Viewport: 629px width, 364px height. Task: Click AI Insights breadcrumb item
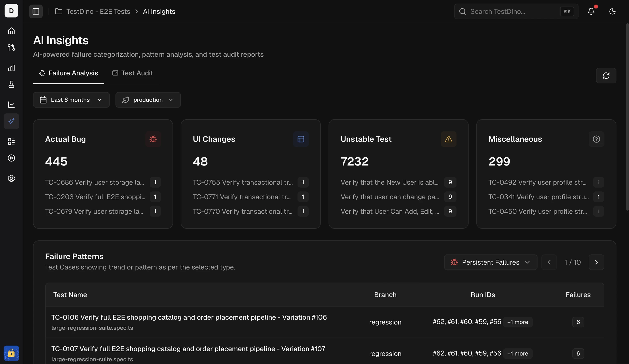coord(159,11)
